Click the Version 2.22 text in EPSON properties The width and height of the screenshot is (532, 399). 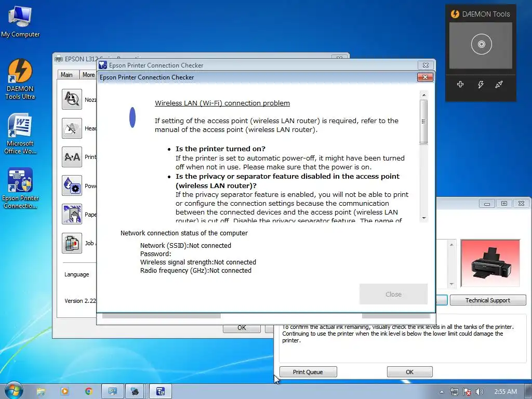click(81, 301)
